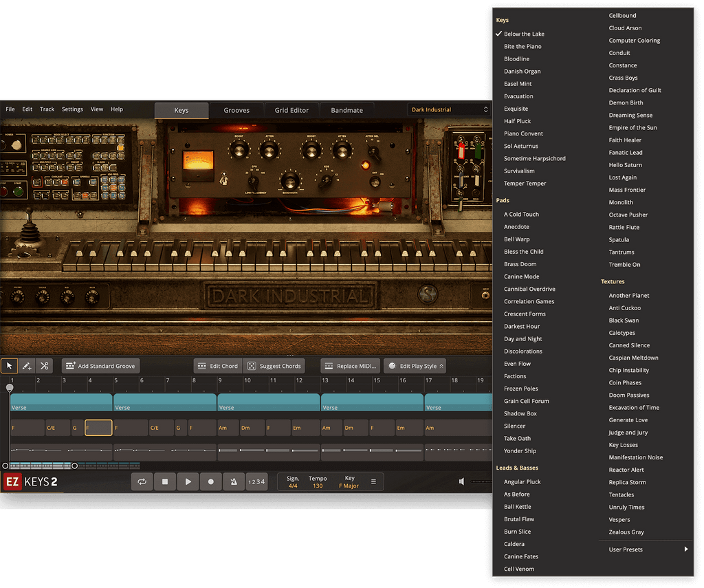Switch to the Grooves tab
The image size is (704, 588).
coord(236,111)
